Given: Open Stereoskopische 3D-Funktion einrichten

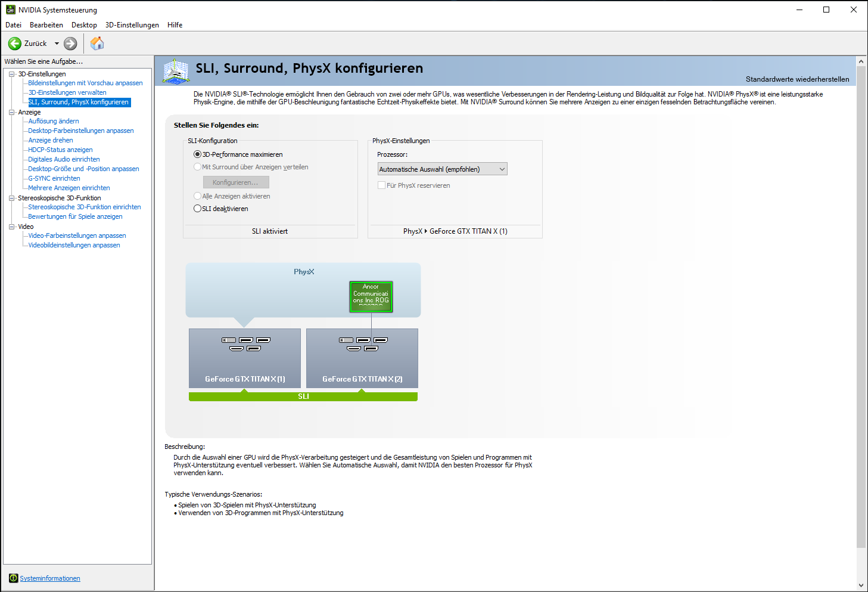Looking at the screenshot, I should click(85, 207).
